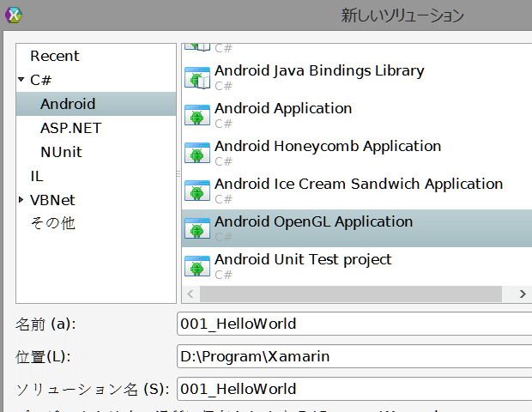
Task: Click the Android Application template icon
Action: click(197, 115)
